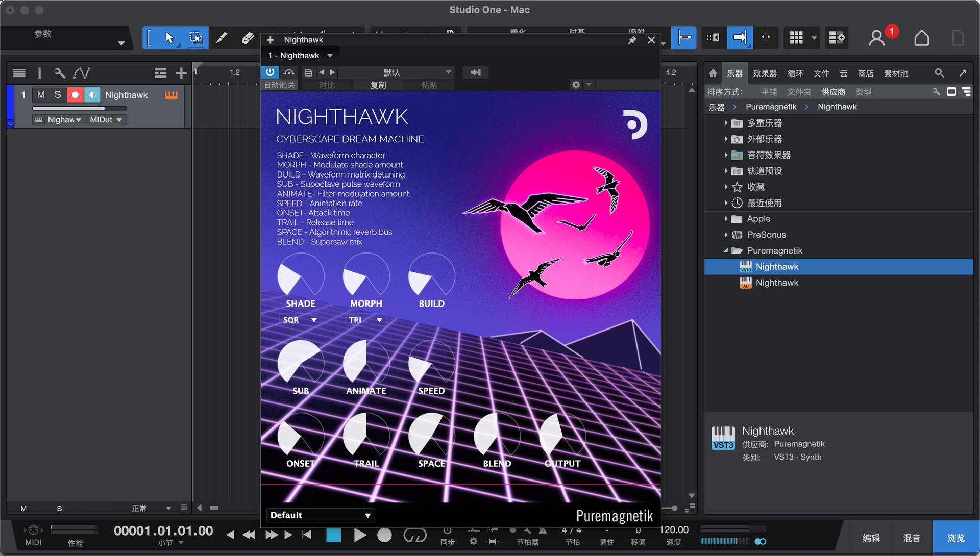
Task: Open the 商店 browser tab
Action: pyautogui.click(x=866, y=73)
